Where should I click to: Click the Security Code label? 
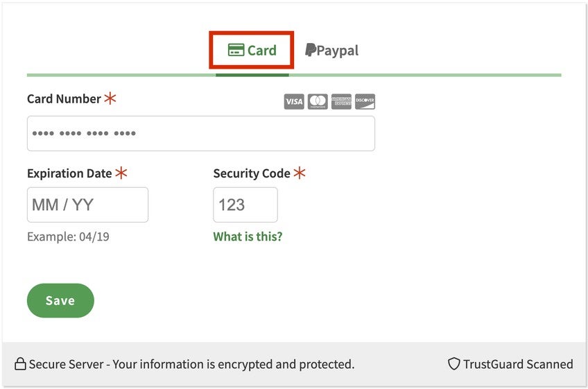pos(252,173)
